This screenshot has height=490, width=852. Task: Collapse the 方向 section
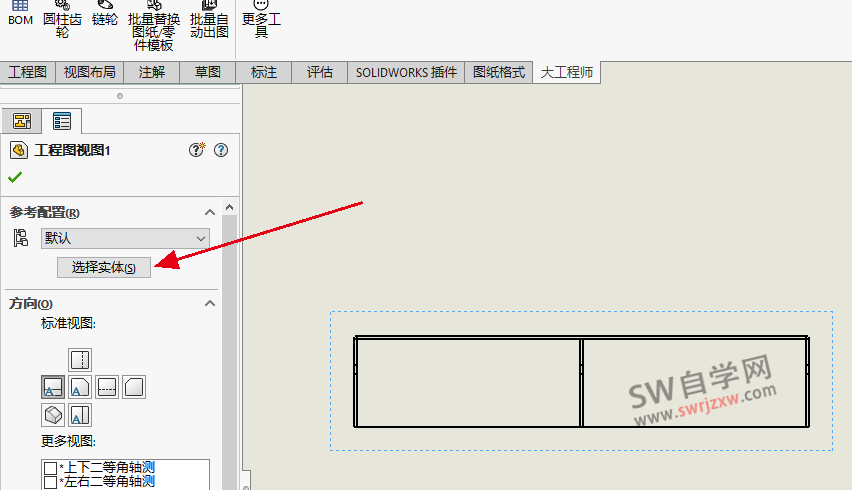tap(210, 304)
